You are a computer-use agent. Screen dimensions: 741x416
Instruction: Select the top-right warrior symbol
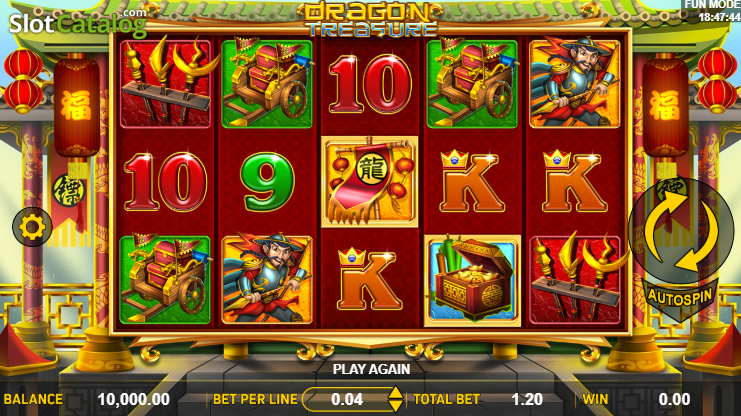pyautogui.click(x=575, y=84)
